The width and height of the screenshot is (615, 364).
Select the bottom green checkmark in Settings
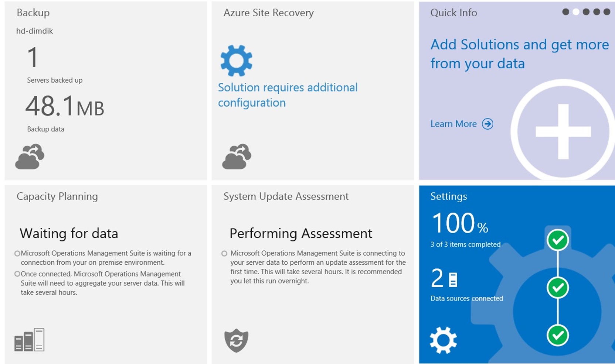(558, 335)
